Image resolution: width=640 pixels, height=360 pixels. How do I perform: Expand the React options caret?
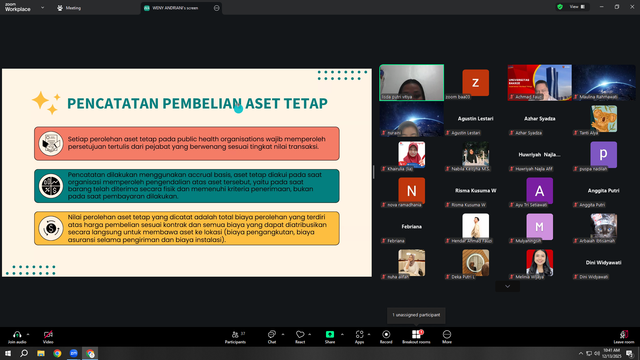309,334
